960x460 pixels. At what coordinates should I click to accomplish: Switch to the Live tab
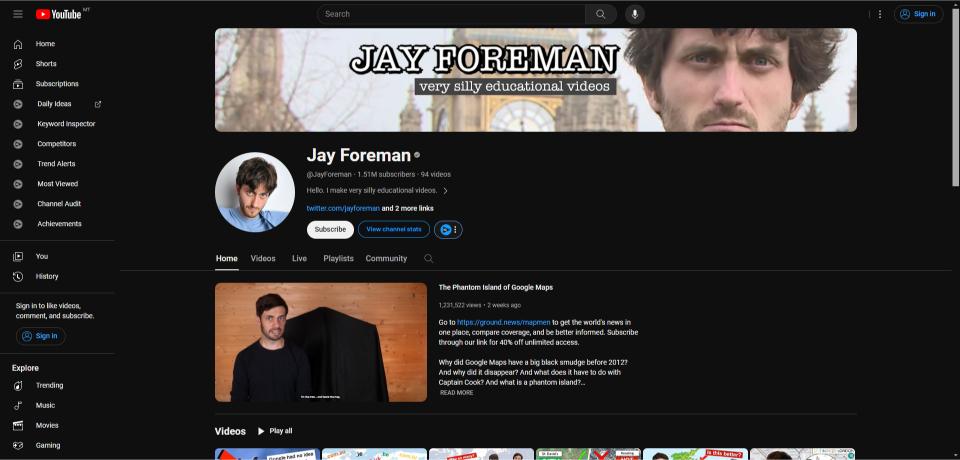(x=299, y=258)
